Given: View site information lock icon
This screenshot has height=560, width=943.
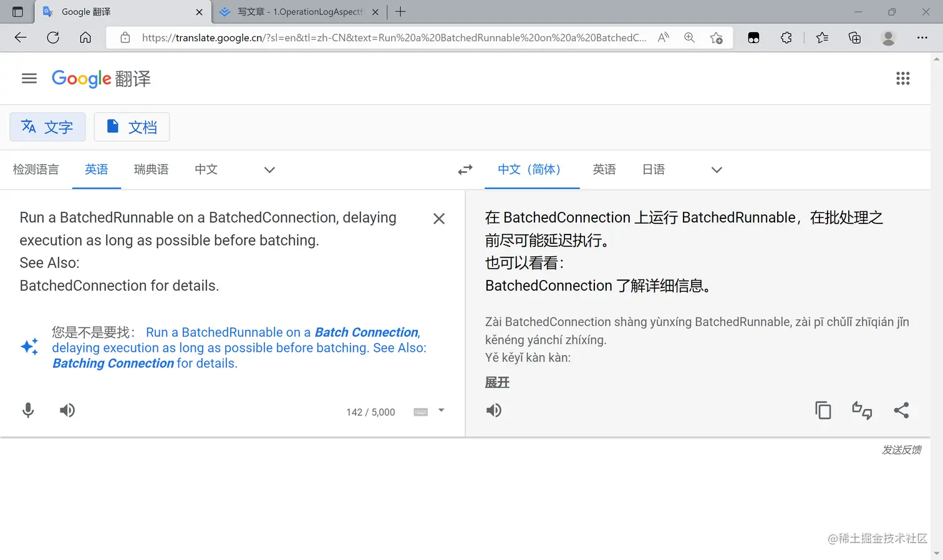Looking at the screenshot, I should [x=125, y=37].
